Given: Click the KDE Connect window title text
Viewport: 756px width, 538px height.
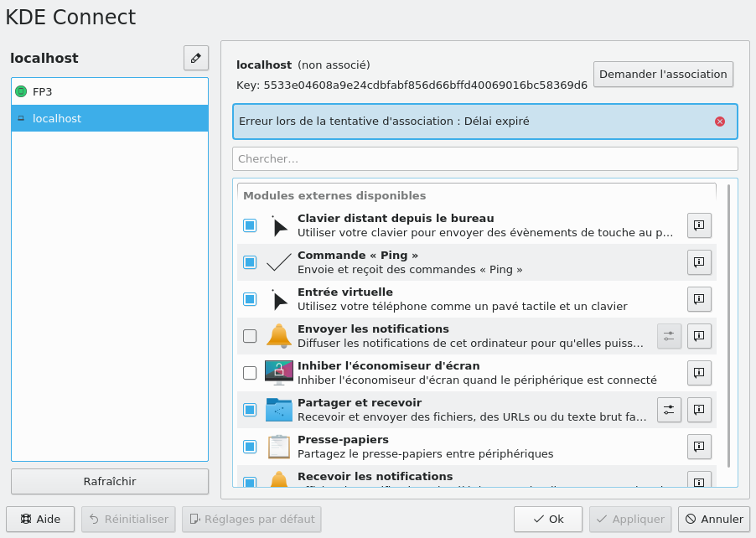Looking at the screenshot, I should click(x=71, y=18).
